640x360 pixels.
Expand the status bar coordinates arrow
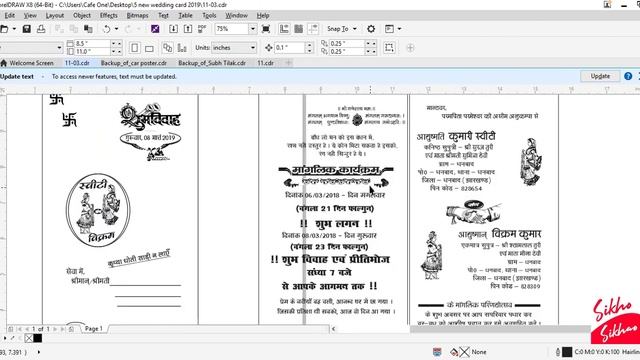(x=39, y=352)
